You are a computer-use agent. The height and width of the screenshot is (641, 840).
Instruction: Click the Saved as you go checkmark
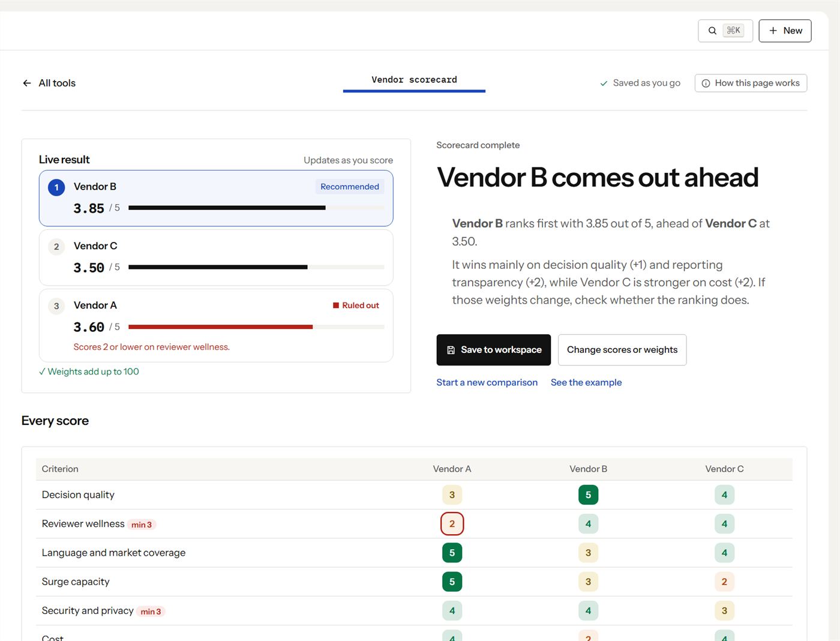click(x=604, y=83)
